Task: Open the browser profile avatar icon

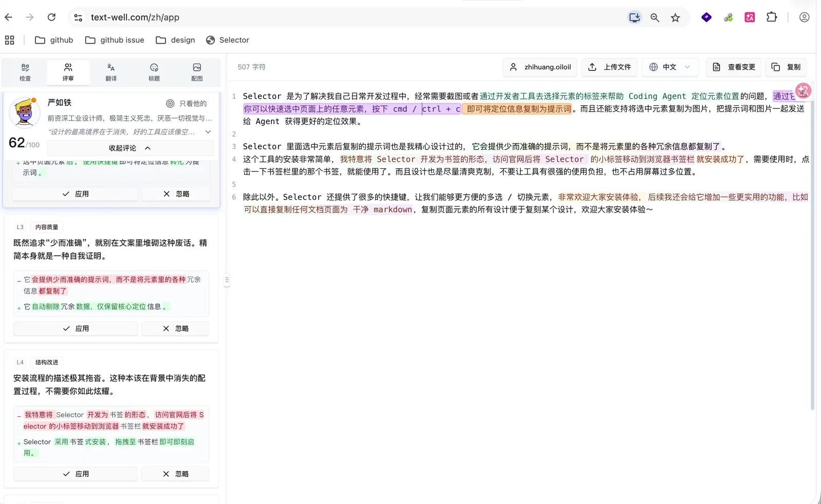Action: (804, 17)
